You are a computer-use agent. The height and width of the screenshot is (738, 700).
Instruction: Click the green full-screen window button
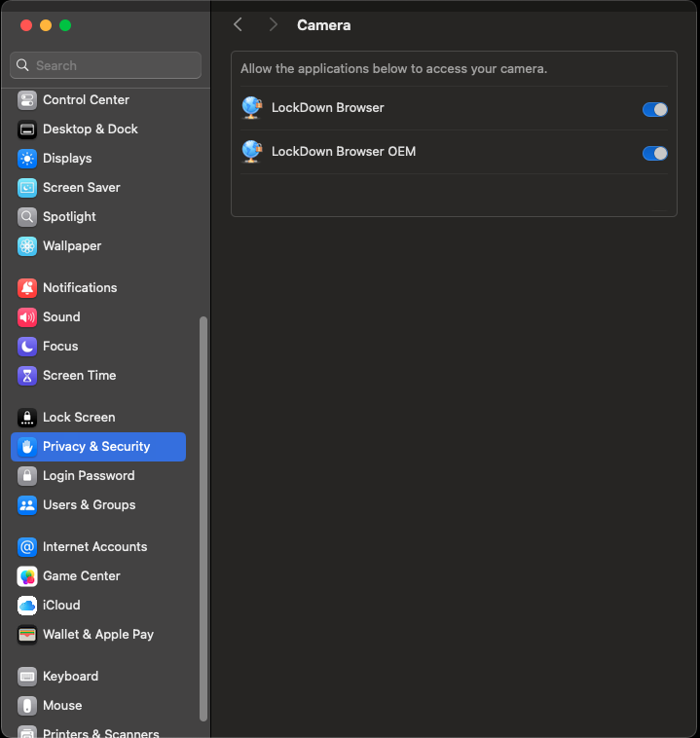pos(65,25)
